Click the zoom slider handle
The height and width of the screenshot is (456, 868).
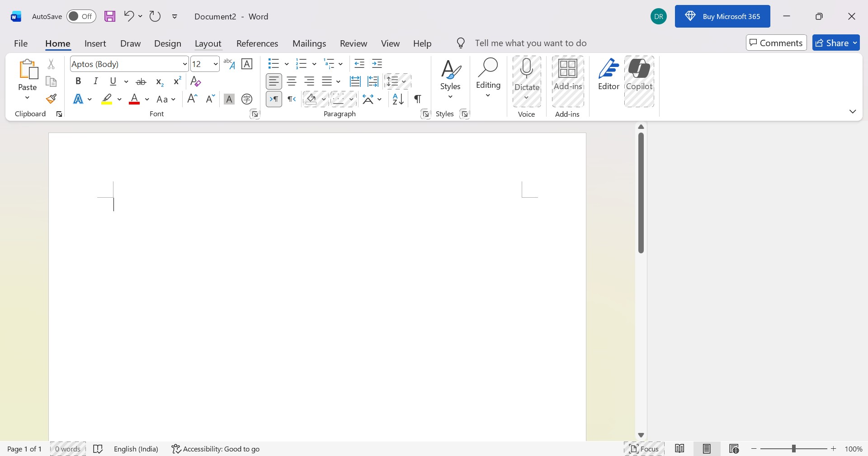pyautogui.click(x=793, y=449)
